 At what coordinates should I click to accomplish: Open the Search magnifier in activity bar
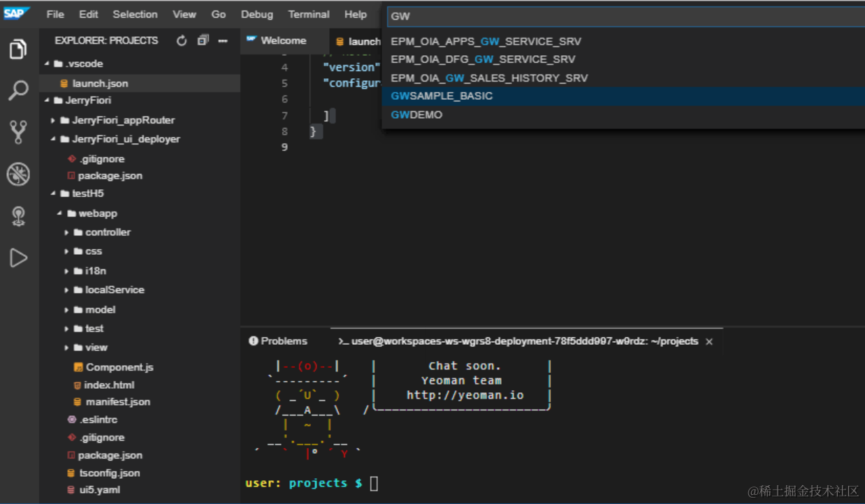[18, 90]
